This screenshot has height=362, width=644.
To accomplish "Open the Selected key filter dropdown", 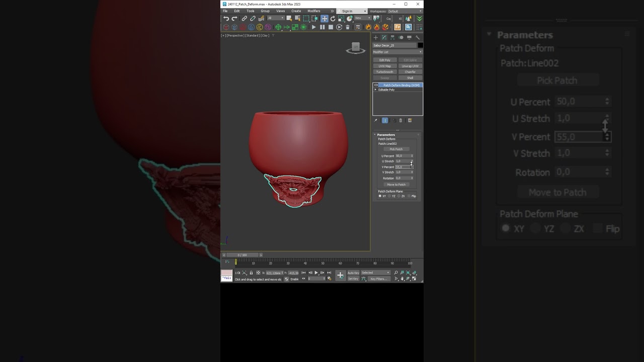I will 375,273.
